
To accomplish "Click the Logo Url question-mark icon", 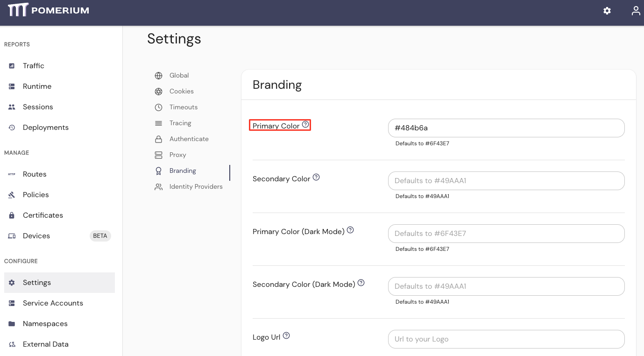I will pos(286,335).
